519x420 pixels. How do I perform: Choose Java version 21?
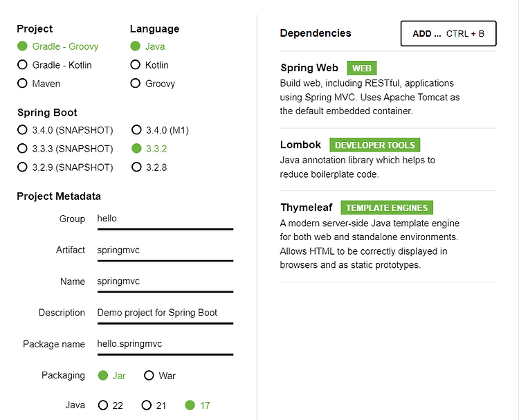[x=146, y=405]
